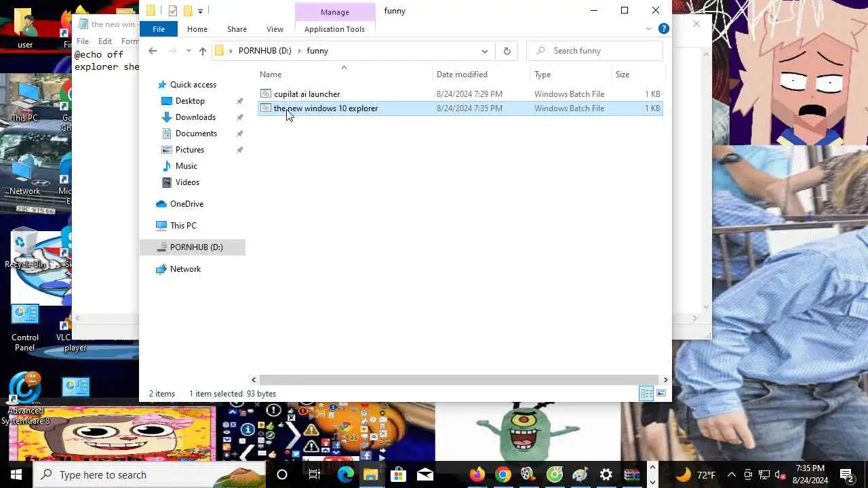The width and height of the screenshot is (868, 488).
Task: Click the New folder quick access icon
Action: pyautogui.click(x=188, y=11)
